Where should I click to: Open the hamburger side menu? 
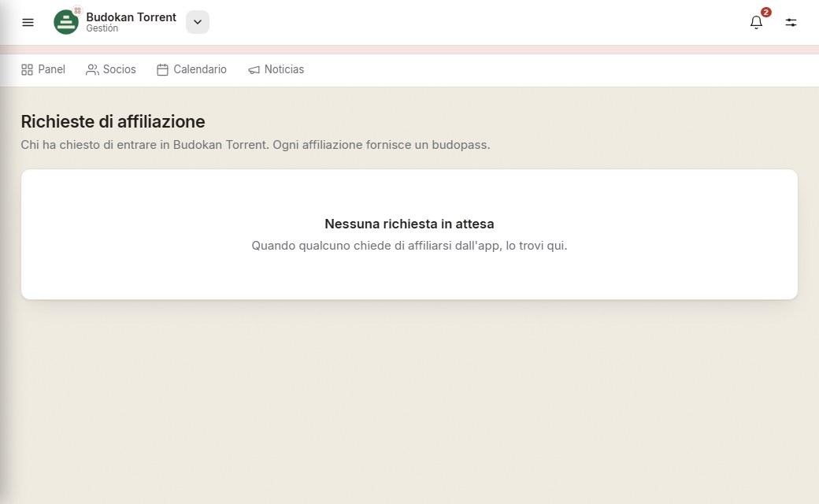pyautogui.click(x=28, y=23)
